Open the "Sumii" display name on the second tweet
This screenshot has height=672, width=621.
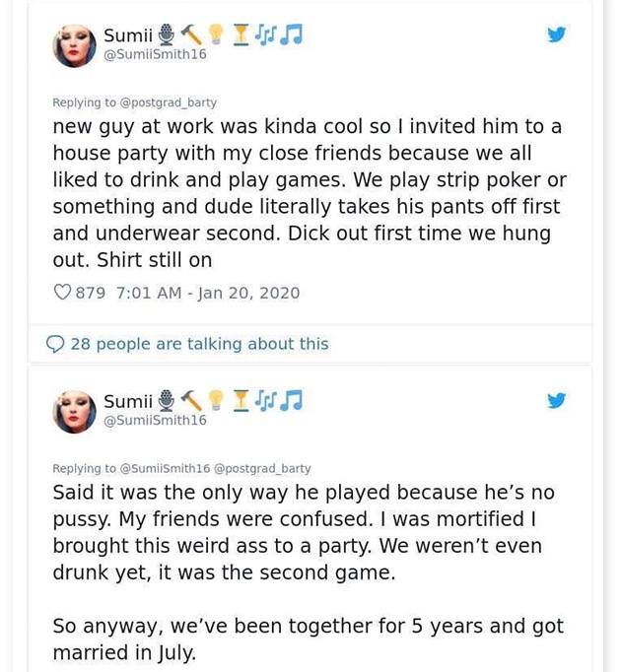point(128,401)
